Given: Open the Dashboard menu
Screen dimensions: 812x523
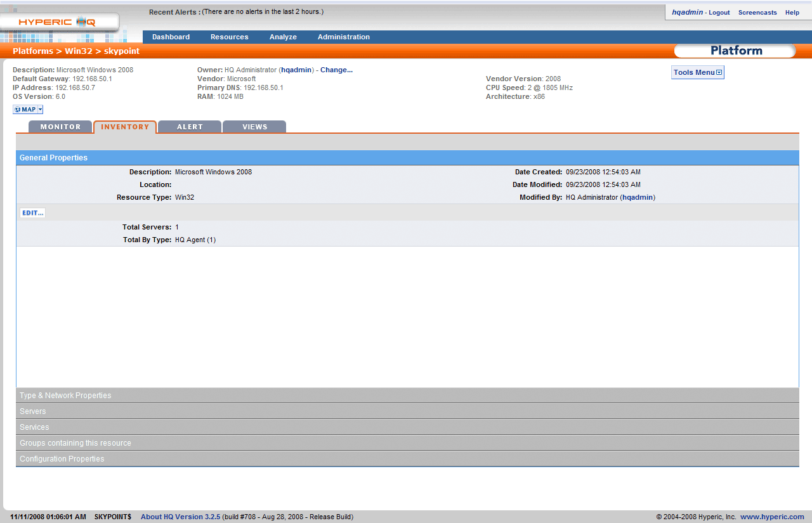Looking at the screenshot, I should point(171,37).
